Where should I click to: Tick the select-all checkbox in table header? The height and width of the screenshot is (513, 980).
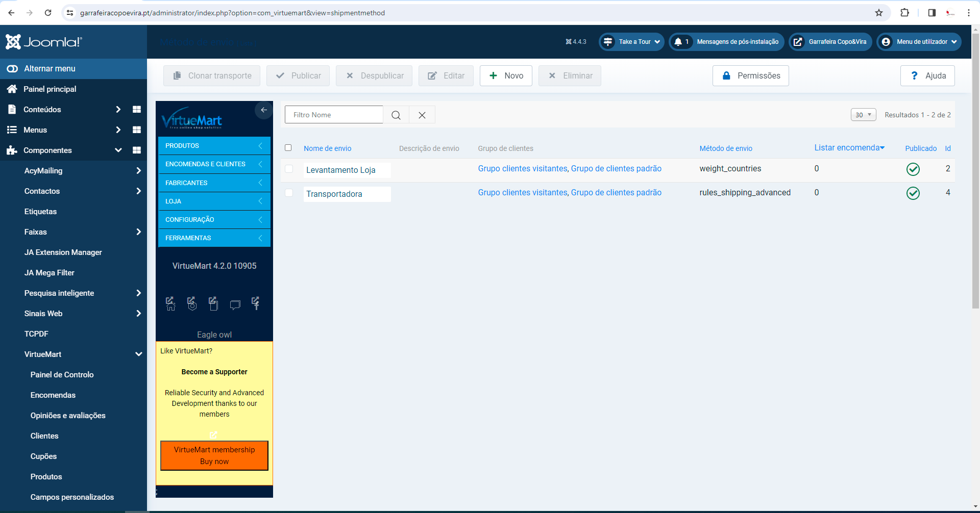288,148
